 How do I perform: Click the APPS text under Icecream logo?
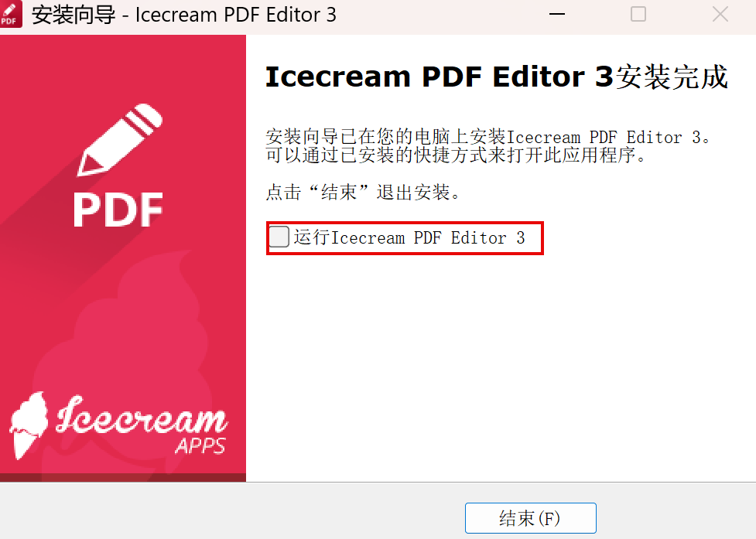click(x=200, y=445)
